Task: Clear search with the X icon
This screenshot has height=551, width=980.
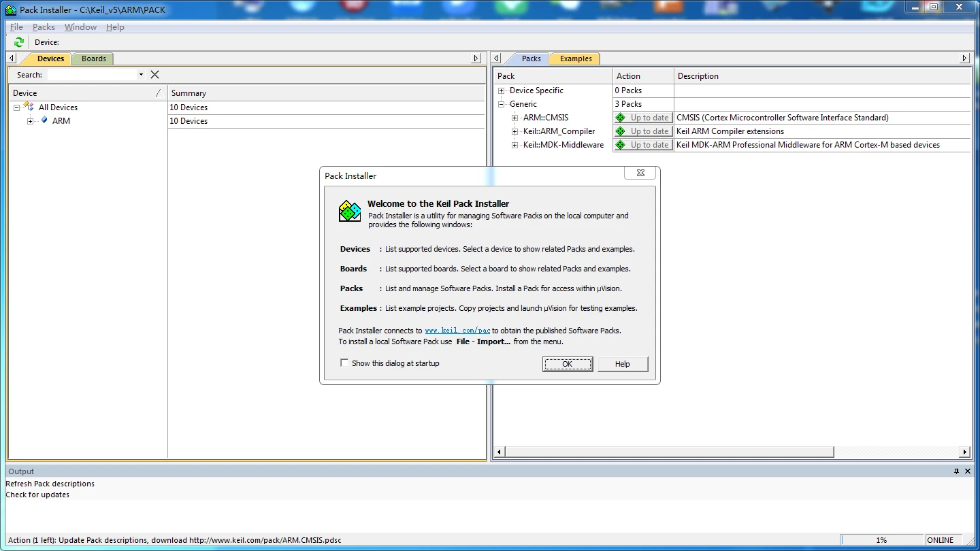Action: point(154,75)
